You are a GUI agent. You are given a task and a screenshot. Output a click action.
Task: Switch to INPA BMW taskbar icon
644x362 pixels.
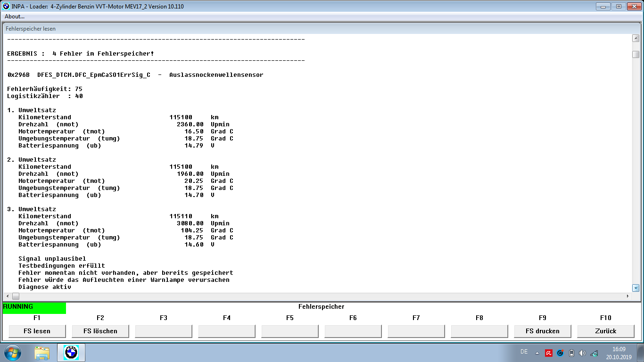click(x=71, y=352)
